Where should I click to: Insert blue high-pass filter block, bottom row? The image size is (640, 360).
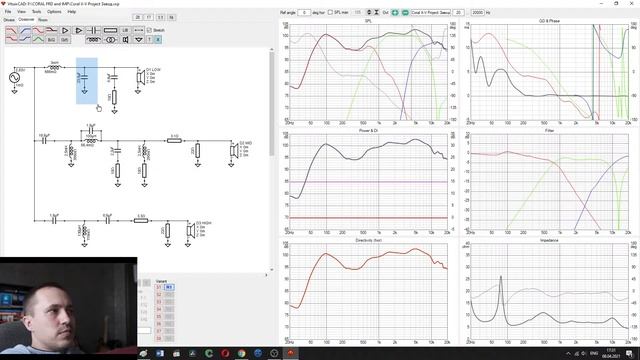(x=25, y=39)
